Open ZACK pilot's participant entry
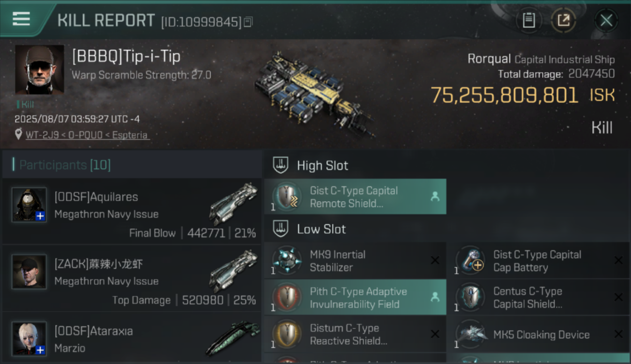 tap(132, 278)
